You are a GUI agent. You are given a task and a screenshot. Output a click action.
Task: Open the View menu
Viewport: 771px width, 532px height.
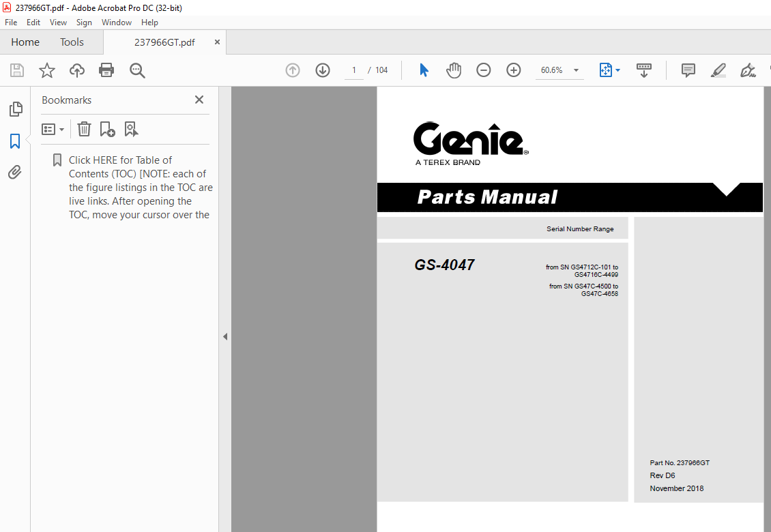coord(58,22)
